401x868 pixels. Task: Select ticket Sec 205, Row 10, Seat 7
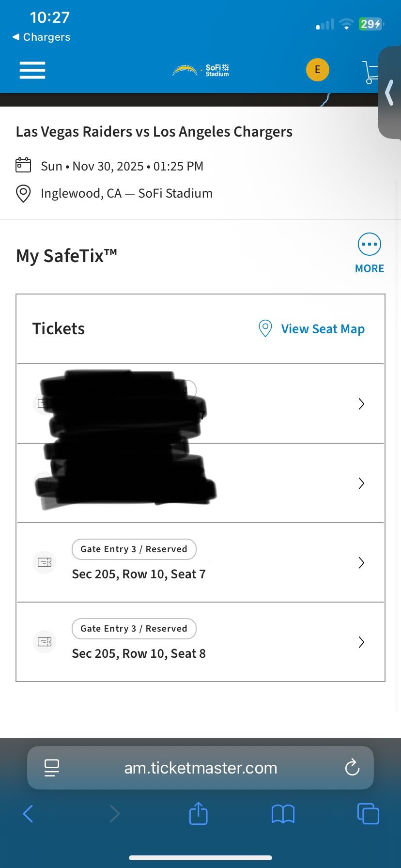tap(200, 563)
